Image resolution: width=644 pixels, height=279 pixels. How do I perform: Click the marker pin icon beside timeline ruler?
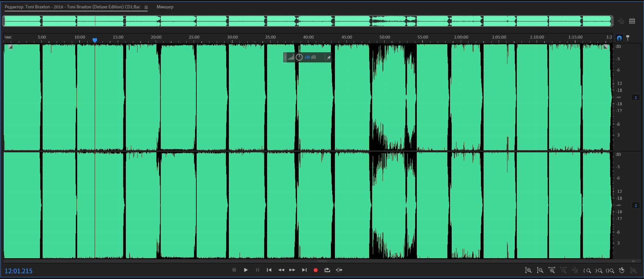coord(628,38)
